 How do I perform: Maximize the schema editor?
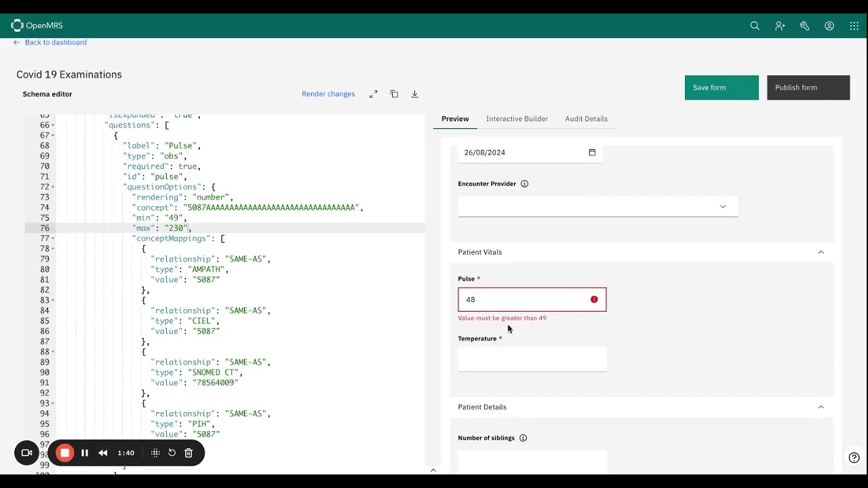pos(373,94)
